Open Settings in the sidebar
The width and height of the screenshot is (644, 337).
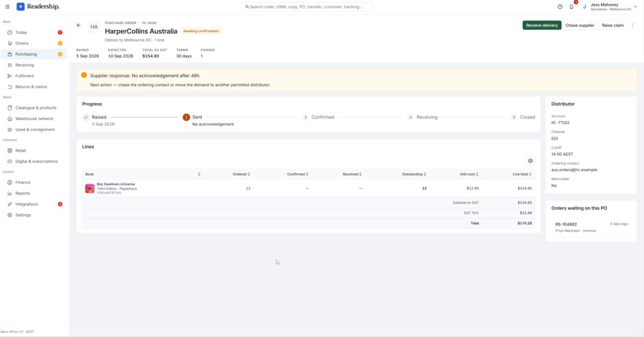[33, 215]
